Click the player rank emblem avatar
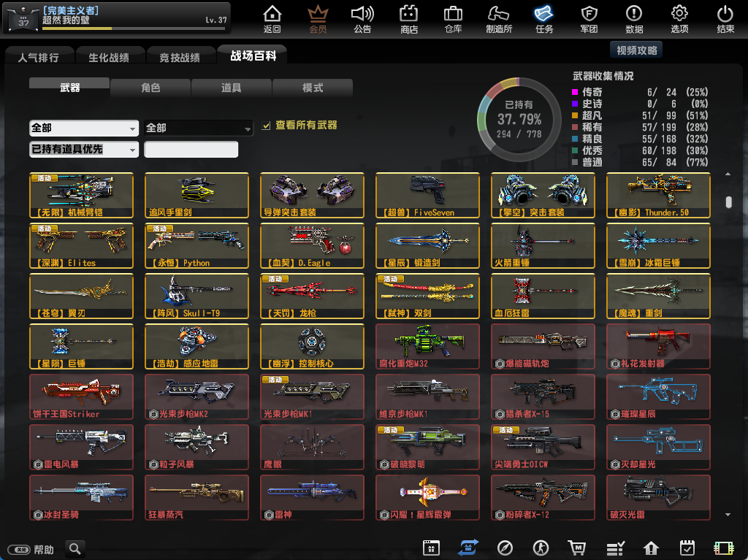Image resolution: width=748 pixels, height=560 pixels. tap(23, 20)
